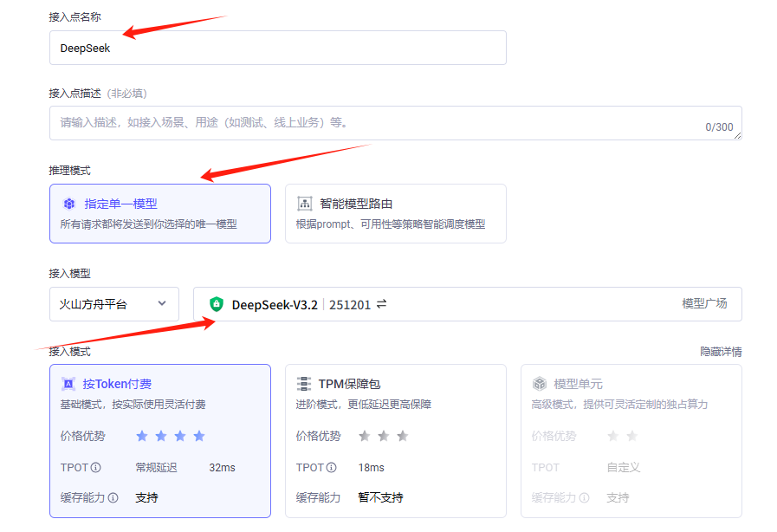777x532 pixels.
Task: Click the 接入点名称 input field with DeepSeek
Action: 277,48
